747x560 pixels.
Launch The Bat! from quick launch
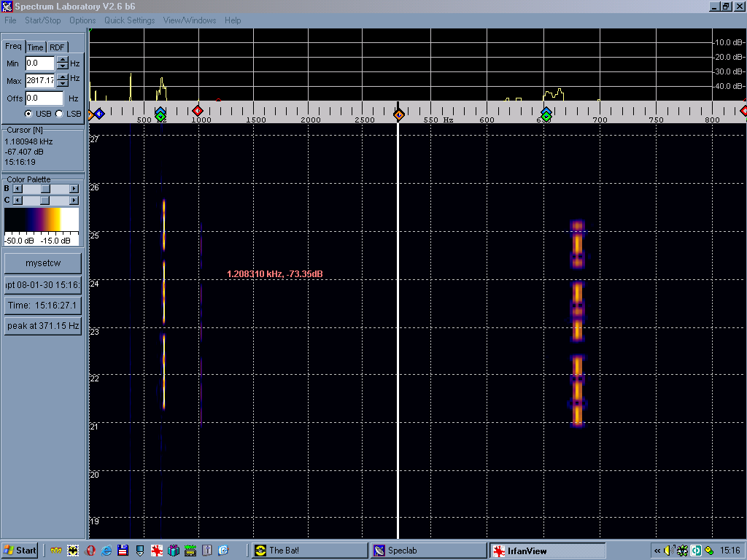[x=73, y=551]
